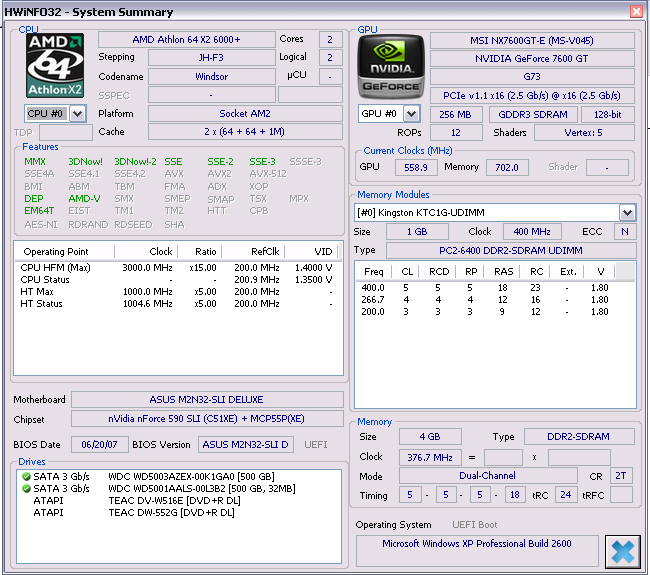This screenshot has height=575, width=650.
Task: Select the CPU HFM (Max) row
Action: tap(177, 268)
